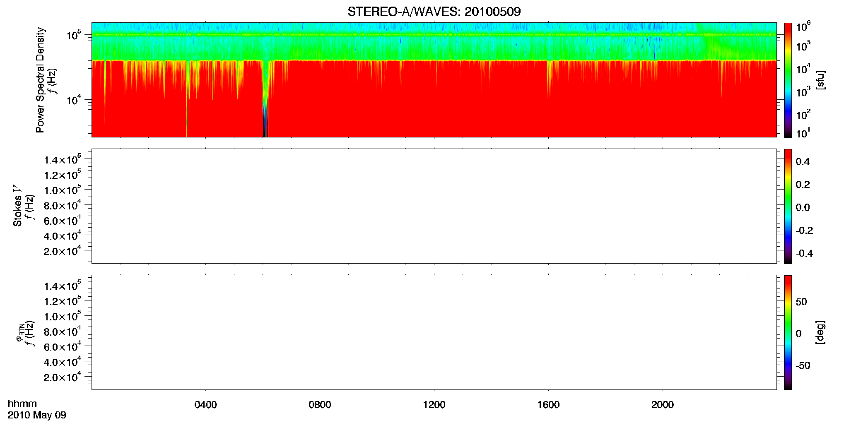Click the -50 label on degree colorbar
The width and height of the screenshot is (868, 447).
click(803, 366)
